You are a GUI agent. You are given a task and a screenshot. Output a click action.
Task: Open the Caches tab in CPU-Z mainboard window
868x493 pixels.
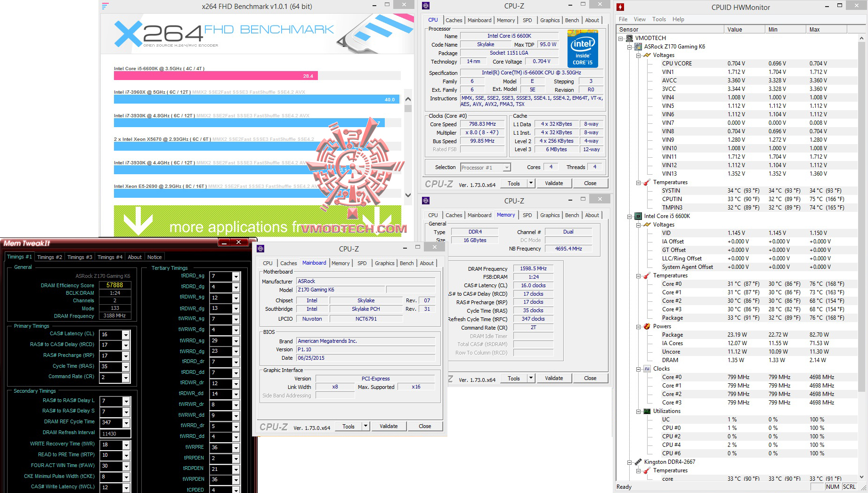289,263
